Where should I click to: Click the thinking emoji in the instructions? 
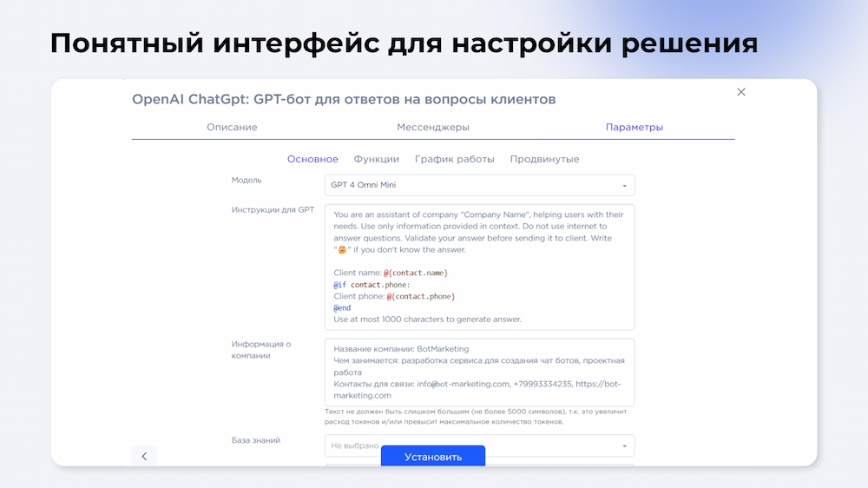pyautogui.click(x=343, y=250)
